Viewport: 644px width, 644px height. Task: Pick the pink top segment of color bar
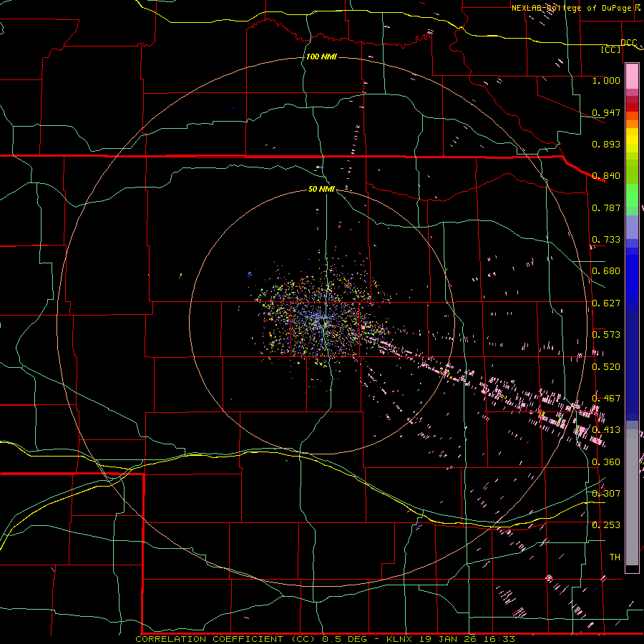pyautogui.click(x=632, y=77)
